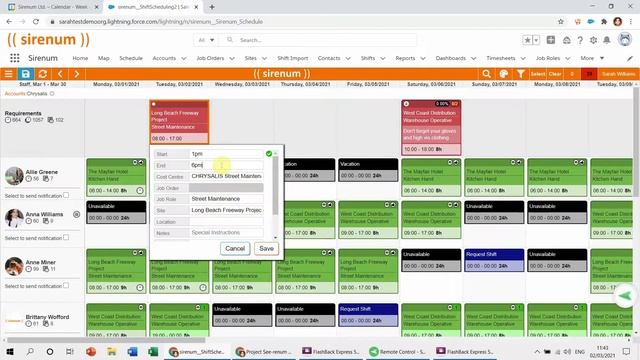Screen dimensions: 640x360
Task: Open the schedule search magnifier icon
Action: pos(486,74)
